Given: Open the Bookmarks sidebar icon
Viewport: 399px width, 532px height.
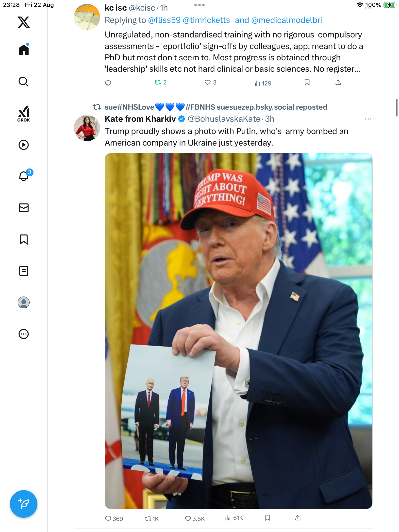Looking at the screenshot, I should coord(24,239).
